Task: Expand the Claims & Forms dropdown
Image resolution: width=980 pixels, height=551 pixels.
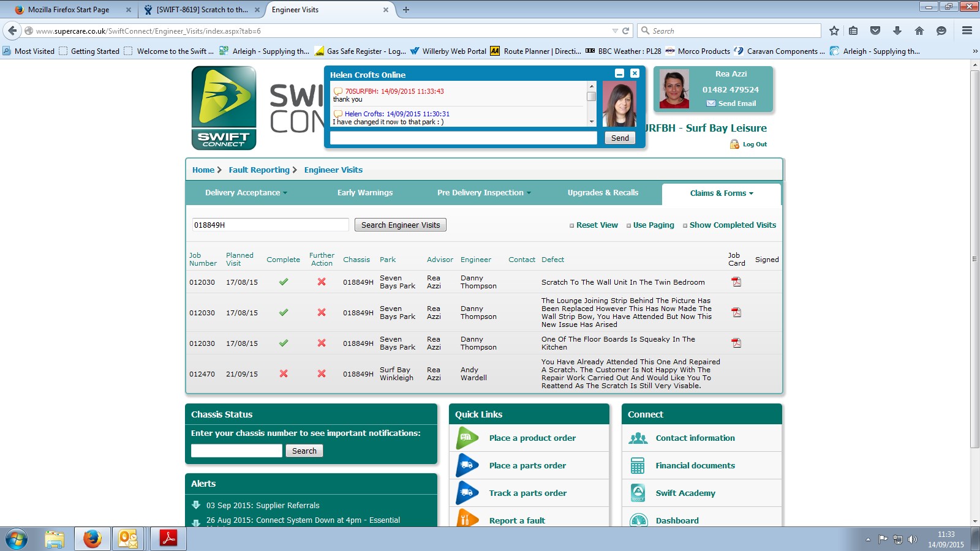Action: pyautogui.click(x=721, y=193)
